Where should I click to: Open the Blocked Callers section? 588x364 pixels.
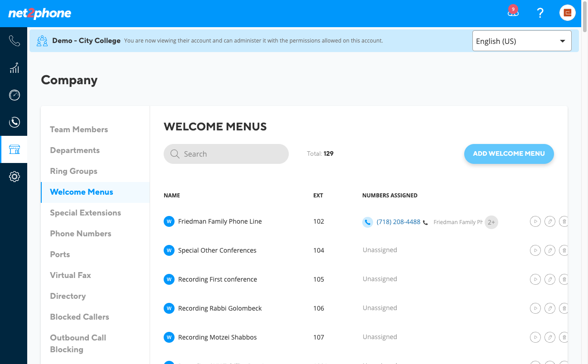(79, 317)
